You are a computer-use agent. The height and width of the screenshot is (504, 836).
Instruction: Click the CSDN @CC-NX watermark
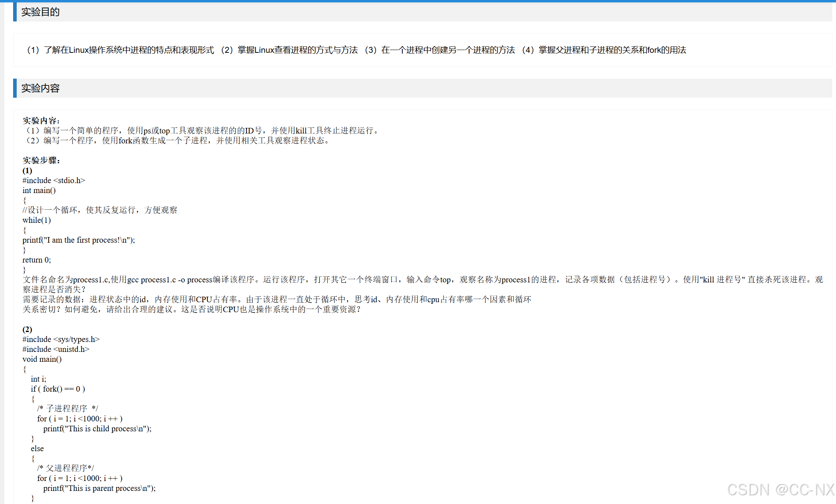tap(780, 490)
